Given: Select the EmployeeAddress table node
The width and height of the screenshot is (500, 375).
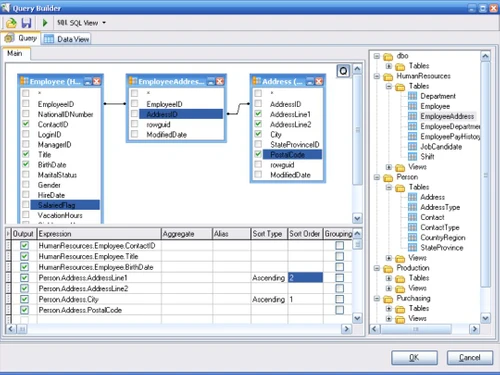Looking at the screenshot, I should (447, 116).
